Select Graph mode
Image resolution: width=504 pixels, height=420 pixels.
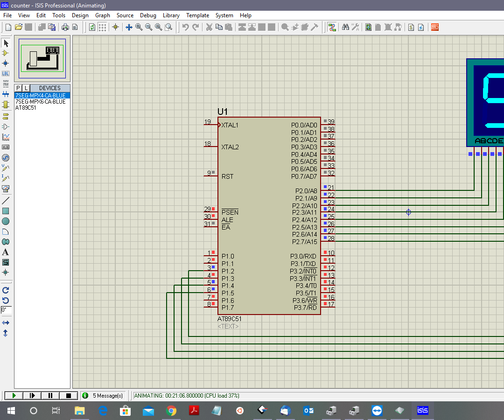[6, 137]
